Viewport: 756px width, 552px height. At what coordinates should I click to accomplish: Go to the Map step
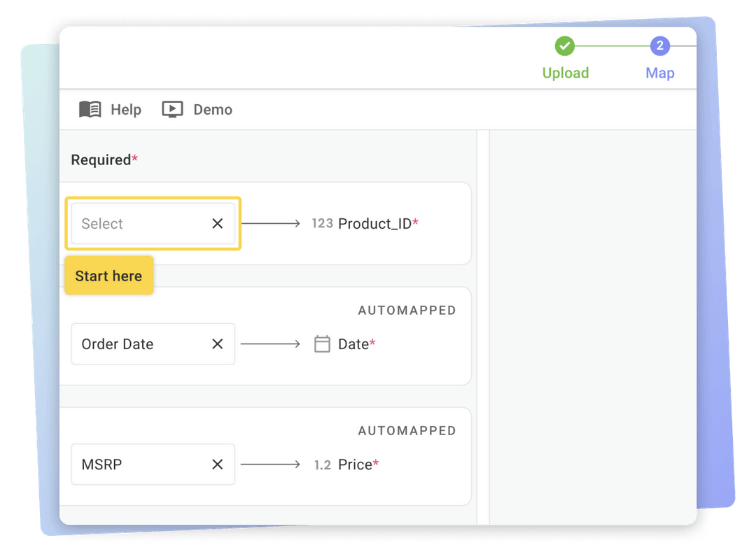point(659,73)
